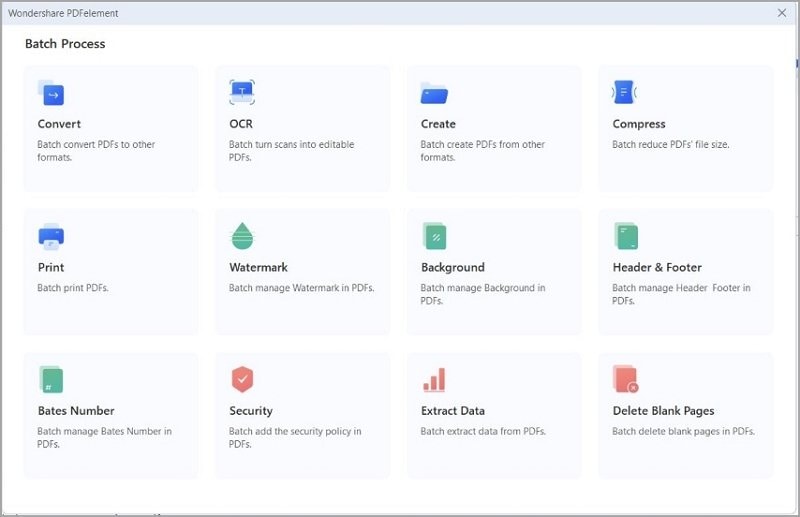Click the Background page icon
The width and height of the screenshot is (800, 517).
coord(434,236)
